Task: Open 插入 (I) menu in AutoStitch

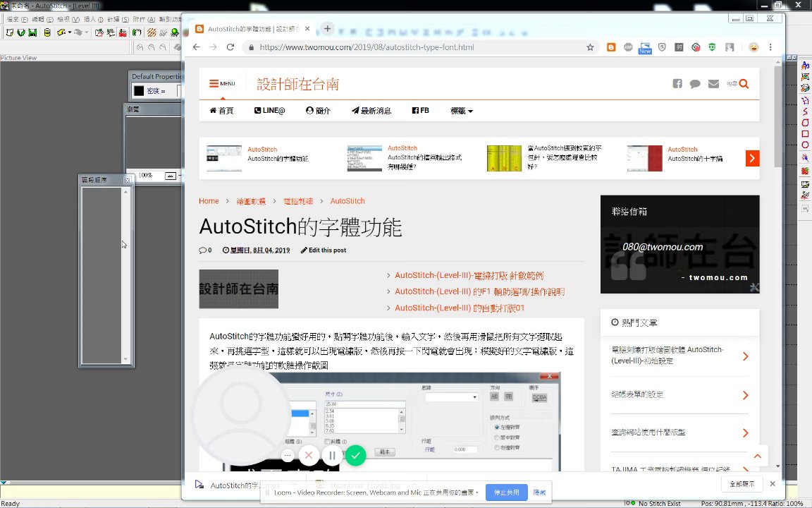Action: pos(93,19)
